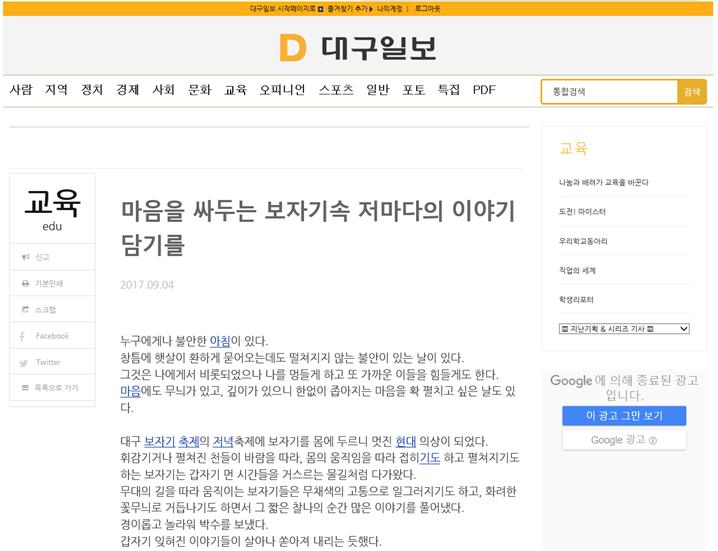Click the 목록으로 가기 list icon
Image resolution: width=718 pixels, height=551 pixels.
point(25,388)
